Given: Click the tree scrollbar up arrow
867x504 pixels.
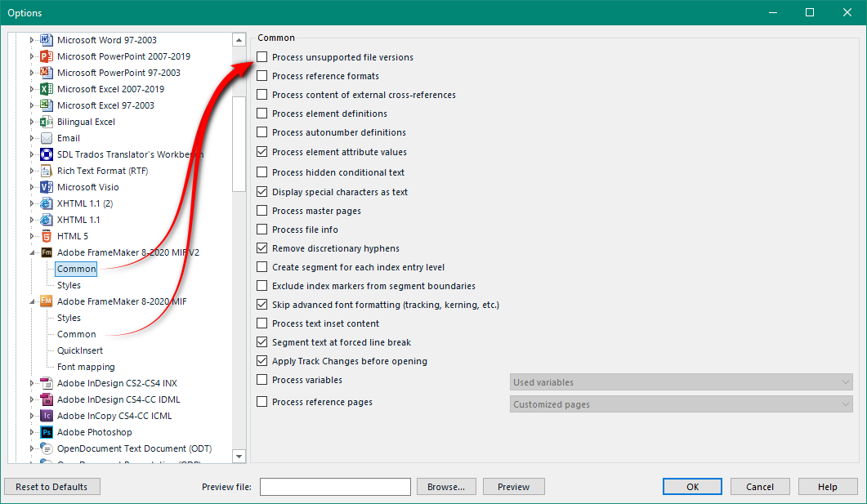Looking at the screenshot, I should coord(239,40).
